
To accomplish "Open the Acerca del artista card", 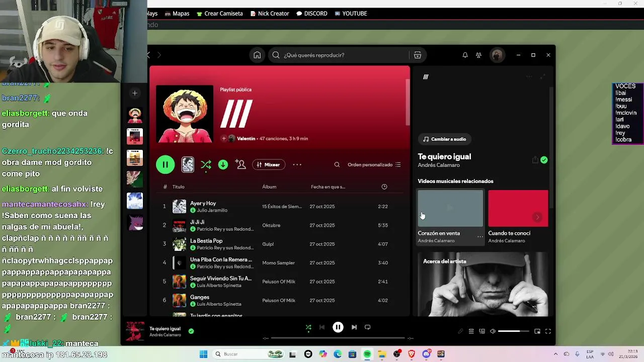I will 482,284.
